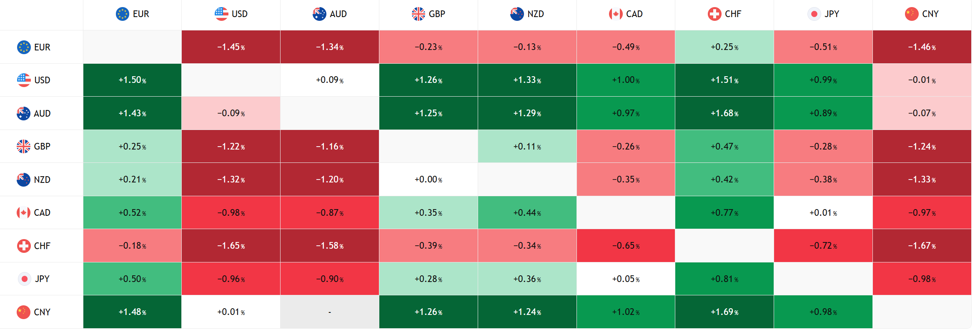Select the JPY label in column header

click(x=832, y=14)
